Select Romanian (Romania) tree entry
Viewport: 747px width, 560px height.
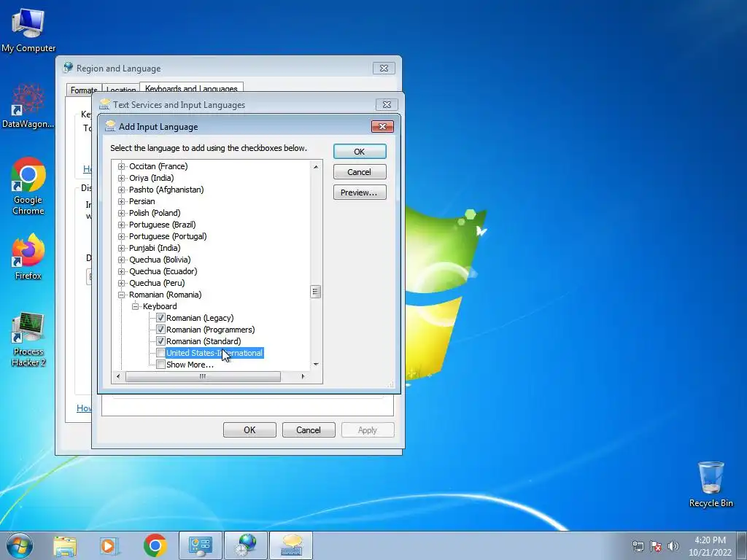pos(166,295)
